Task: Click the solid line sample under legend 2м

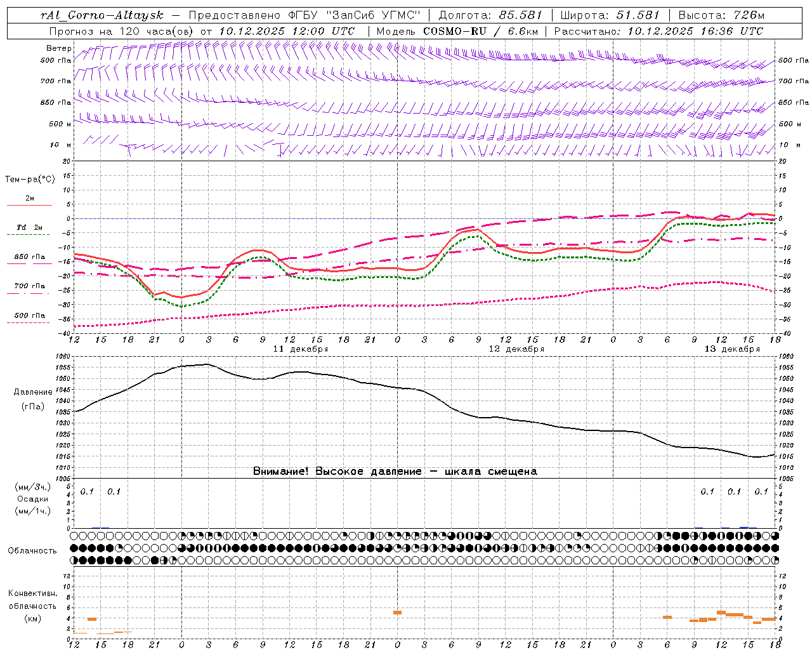Action: coord(29,205)
